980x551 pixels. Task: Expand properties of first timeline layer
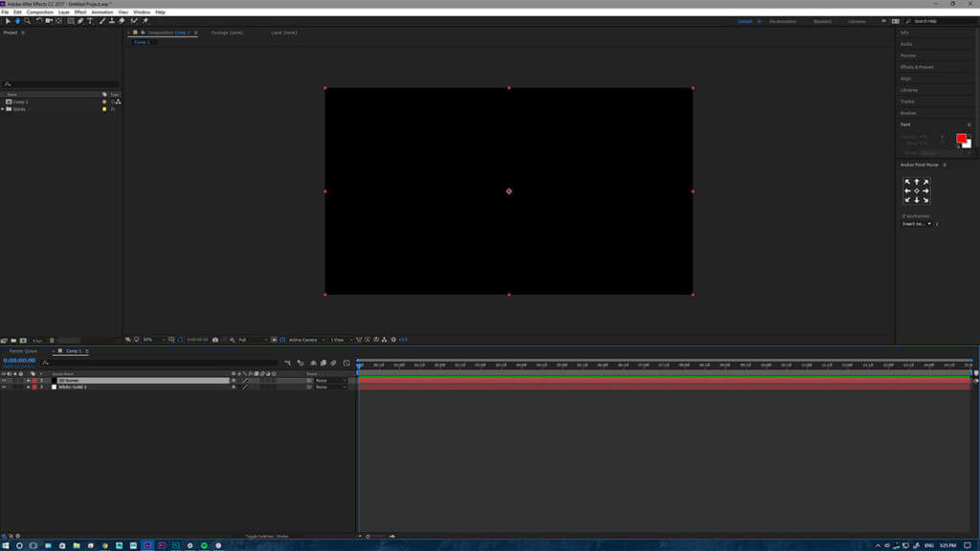(28, 381)
